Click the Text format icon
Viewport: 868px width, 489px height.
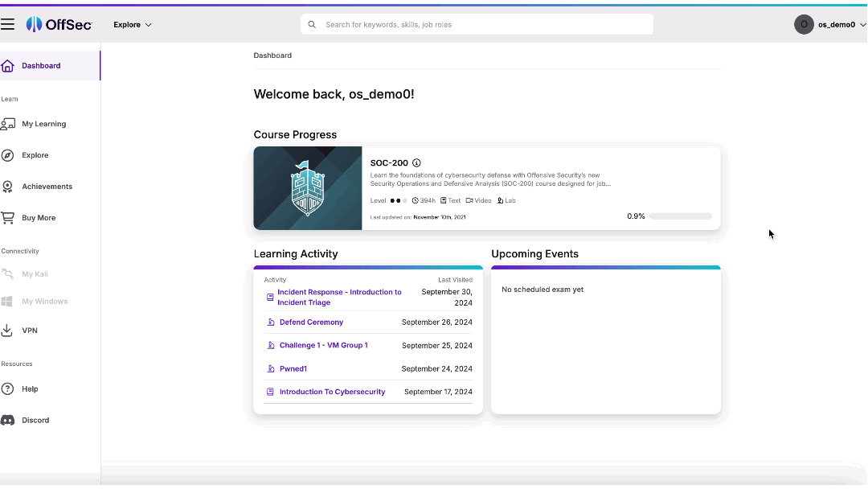tap(443, 200)
